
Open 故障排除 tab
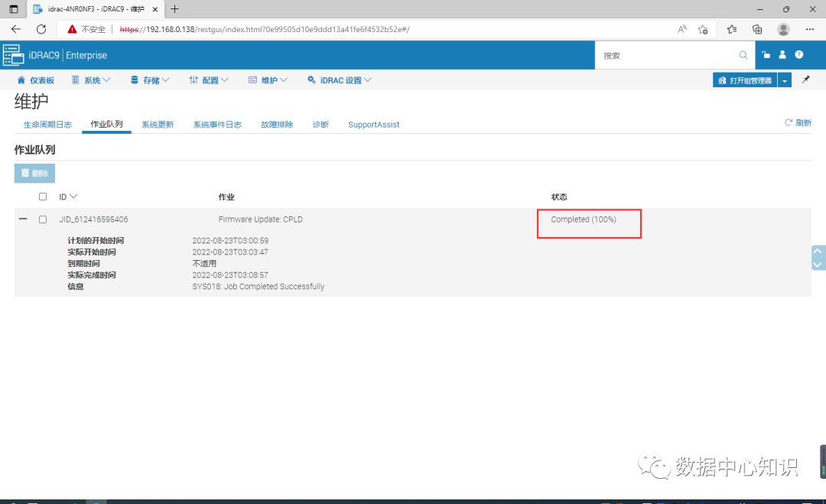[277, 125]
